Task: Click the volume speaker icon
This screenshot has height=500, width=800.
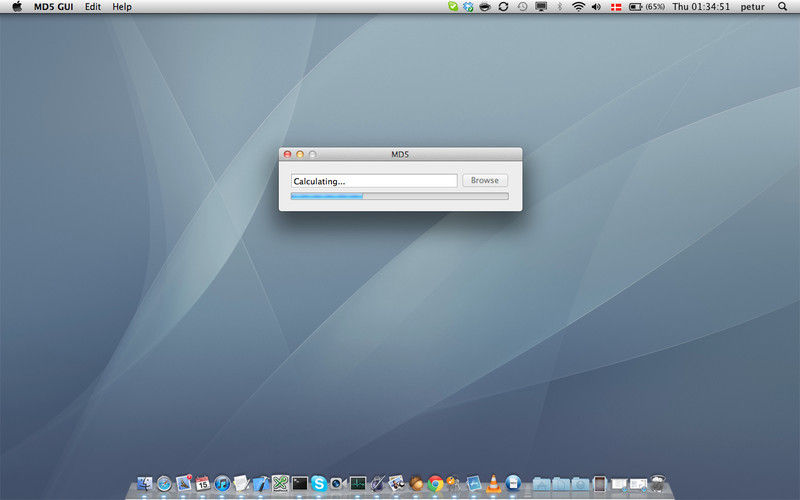Action: pyautogui.click(x=596, y=7)
